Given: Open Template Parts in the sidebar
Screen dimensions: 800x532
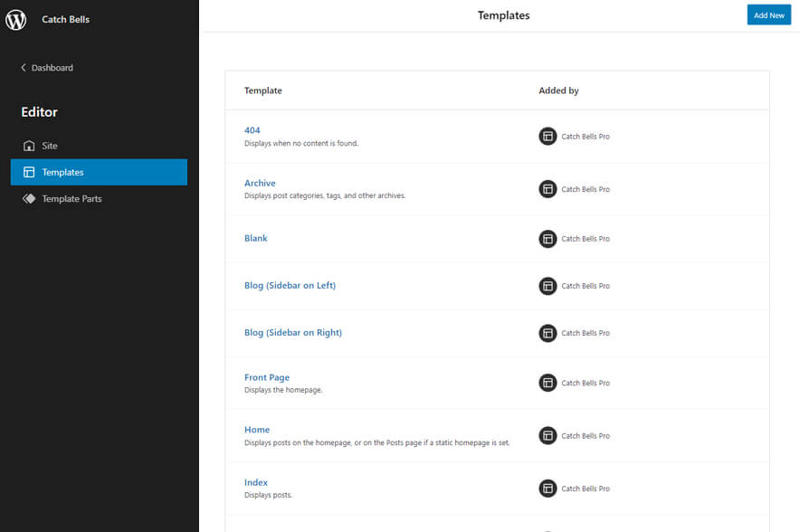Looking at the screenshot, I should coord(71,198).
